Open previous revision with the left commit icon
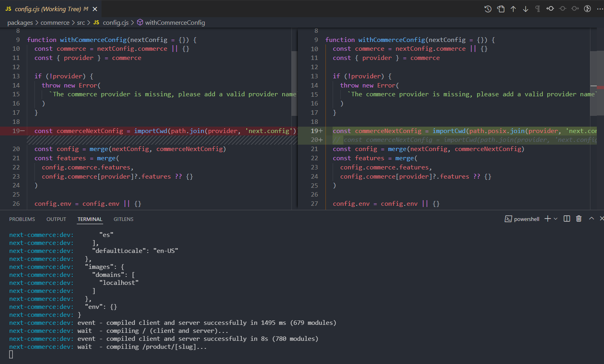604x364 pixels. [550, 8]
